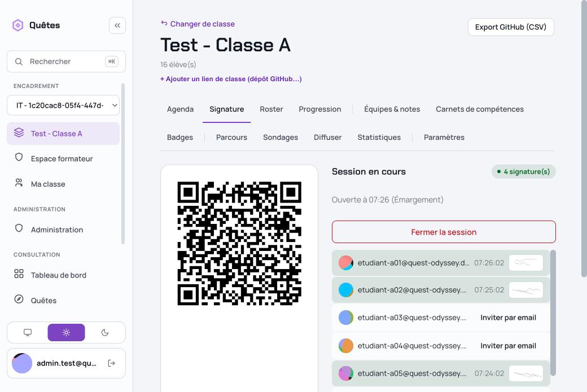Screen dimensions: 587x392
Task: Click the search magnifier icon
Action: coord(19,61)
